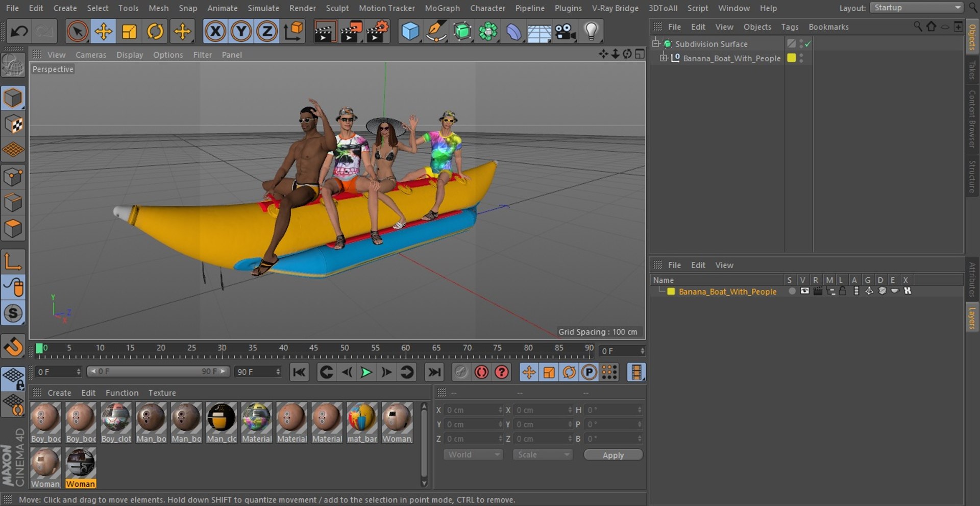
Task: Add a light object
Action: coord(591,32)
